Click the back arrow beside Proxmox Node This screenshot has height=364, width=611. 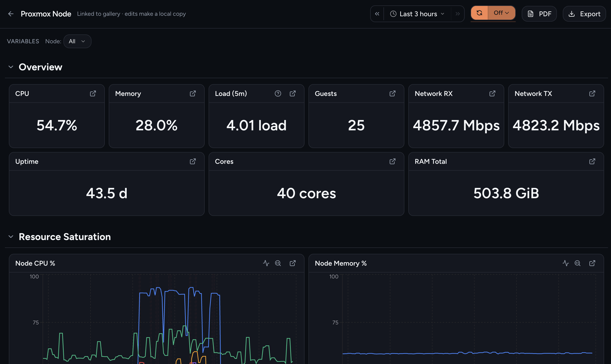[x=11, y=14]
